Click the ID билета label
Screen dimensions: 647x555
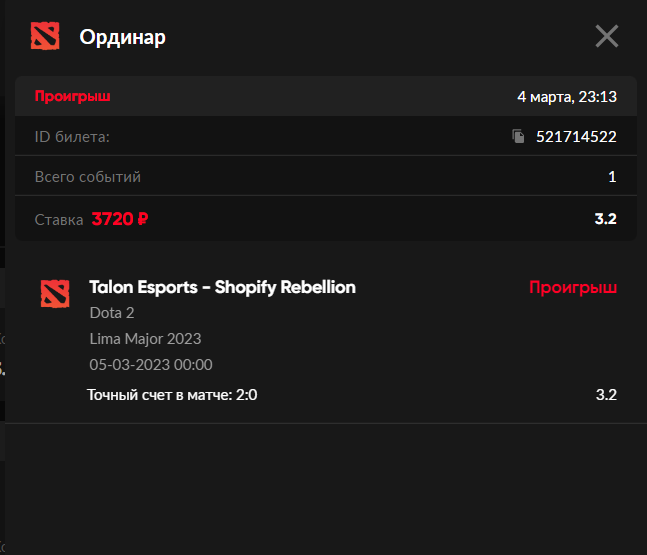[x=72, y=136]
